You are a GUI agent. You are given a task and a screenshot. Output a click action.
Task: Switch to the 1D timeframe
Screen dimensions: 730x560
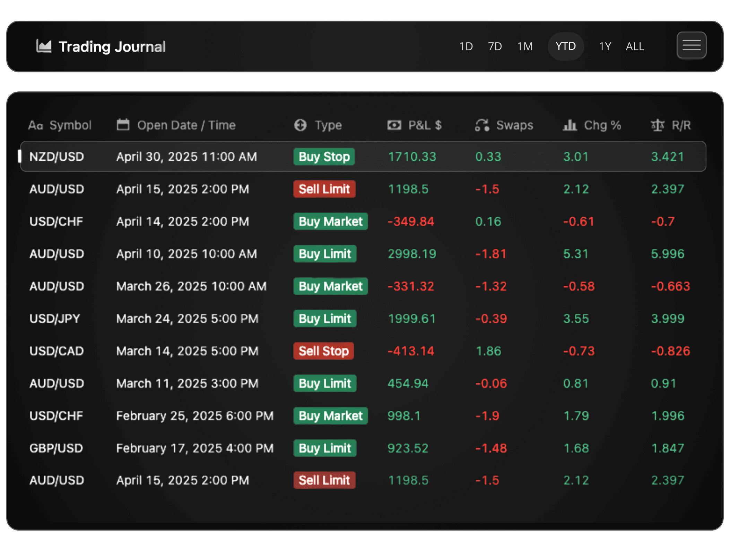pyautogui.click(x=466, y=46)
